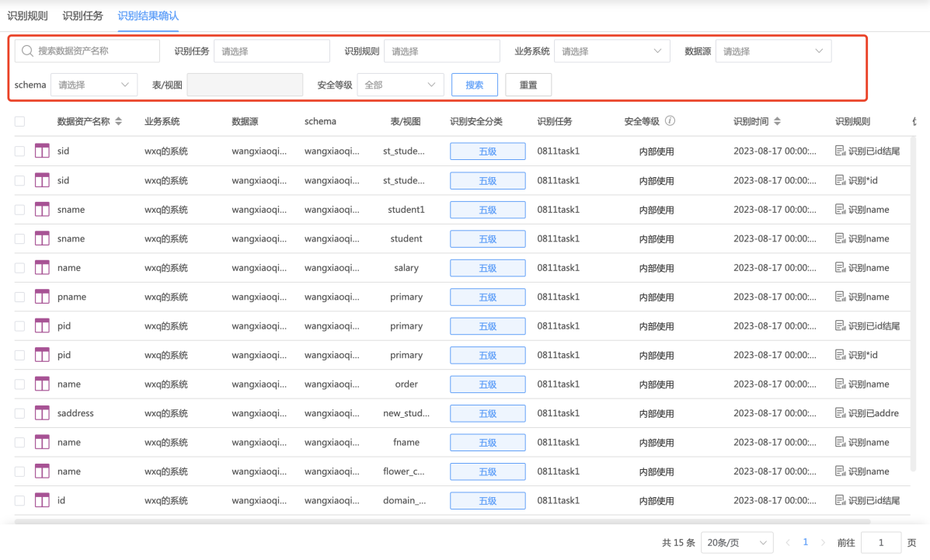Click the 前往 page number input
Viewport: 930px width, 560px height.
[x=881, y=542]
